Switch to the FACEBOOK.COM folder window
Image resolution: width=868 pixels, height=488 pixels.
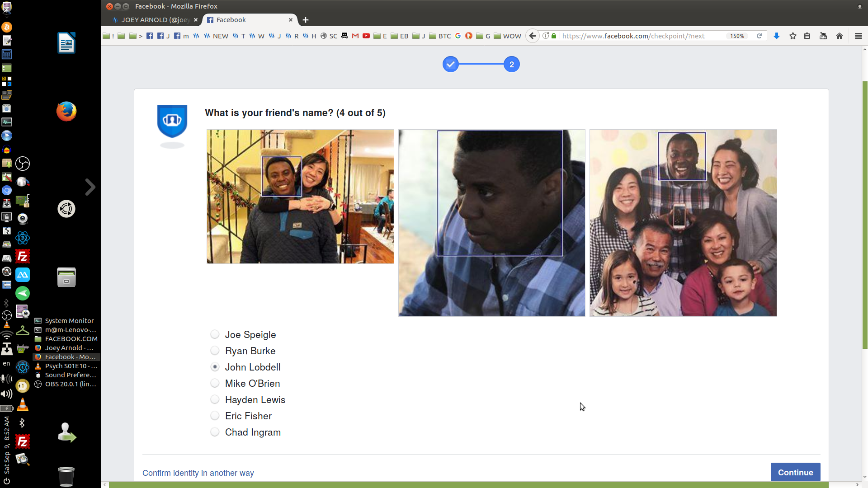pyautogui.click(x=66, y=339)
